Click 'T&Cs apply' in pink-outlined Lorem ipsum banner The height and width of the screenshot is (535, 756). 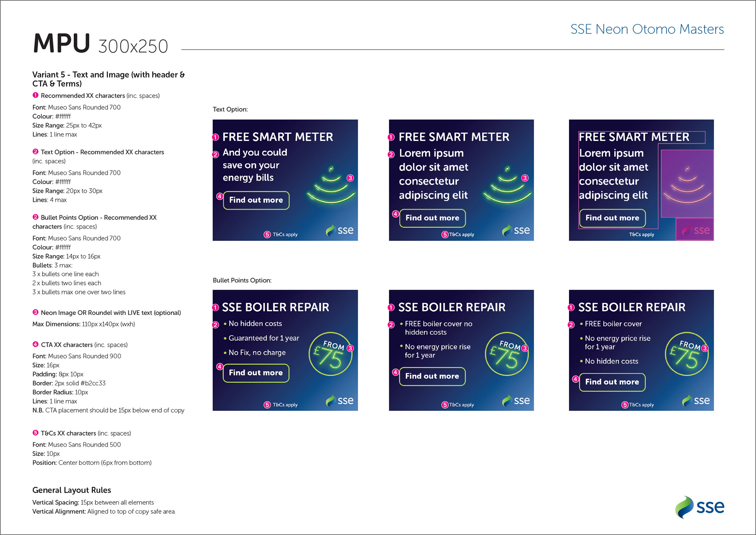coord(641,235)
